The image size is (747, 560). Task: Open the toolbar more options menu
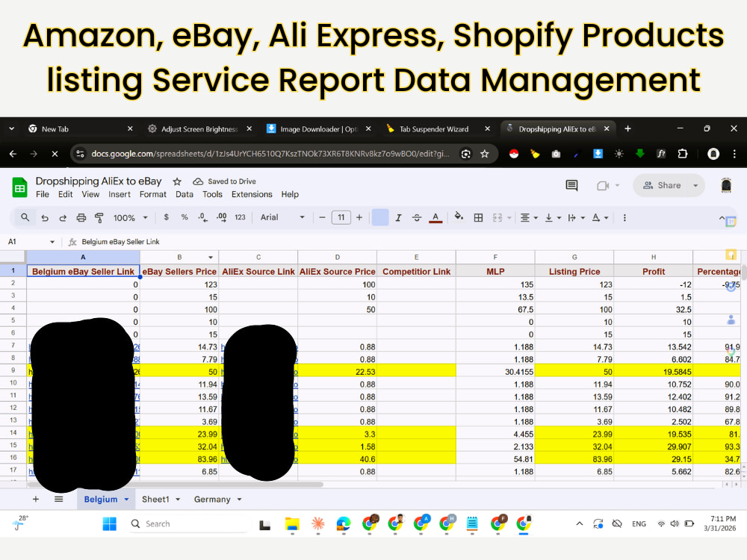[x=624, y=217]
